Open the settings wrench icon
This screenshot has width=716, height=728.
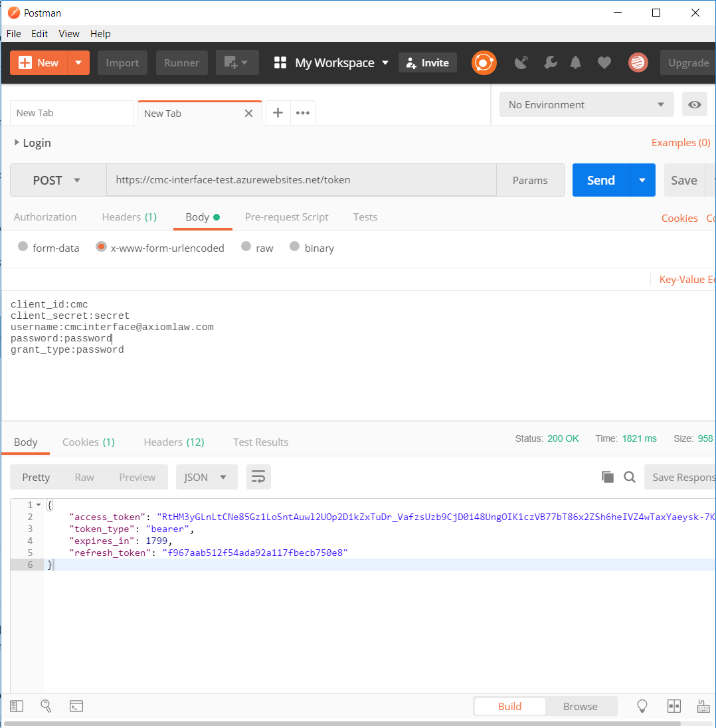click(x=550, y=62)
